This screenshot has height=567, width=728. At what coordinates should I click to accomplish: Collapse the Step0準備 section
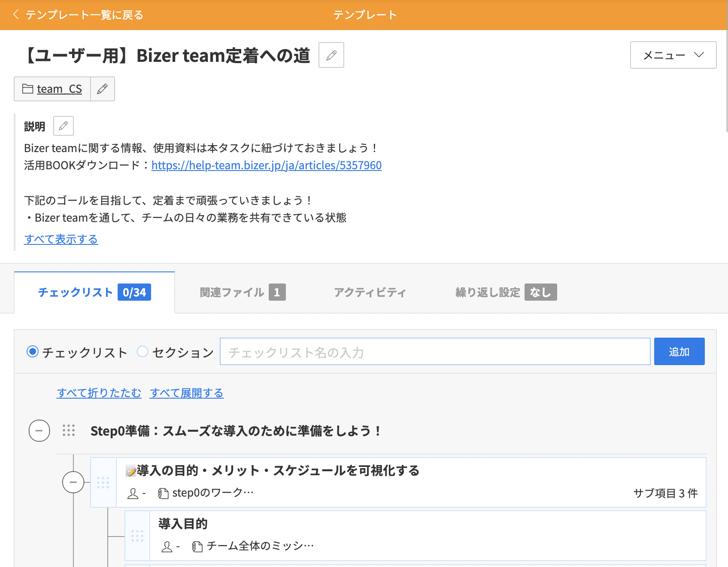coord(39,430)
